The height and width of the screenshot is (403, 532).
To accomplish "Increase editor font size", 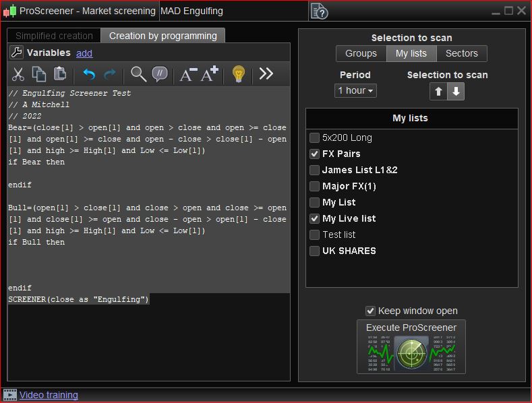I will pos(209,74).
